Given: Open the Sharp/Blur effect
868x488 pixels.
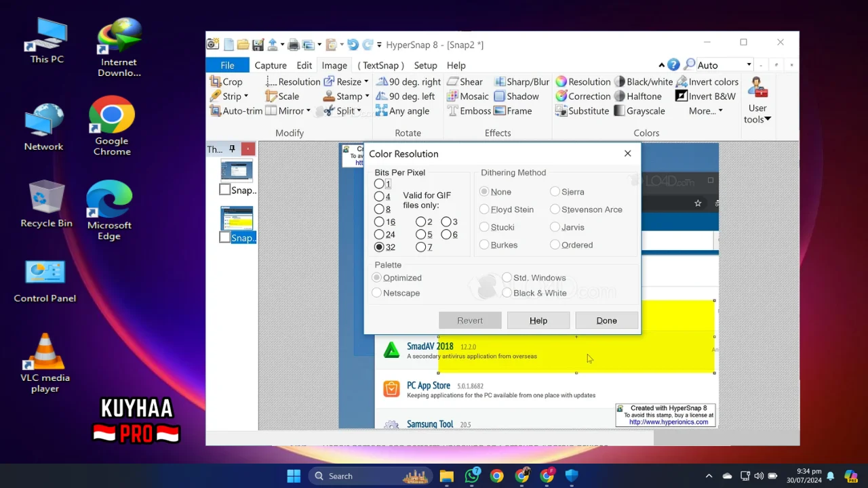Looking at the screenshot, I should coord(521,81).
